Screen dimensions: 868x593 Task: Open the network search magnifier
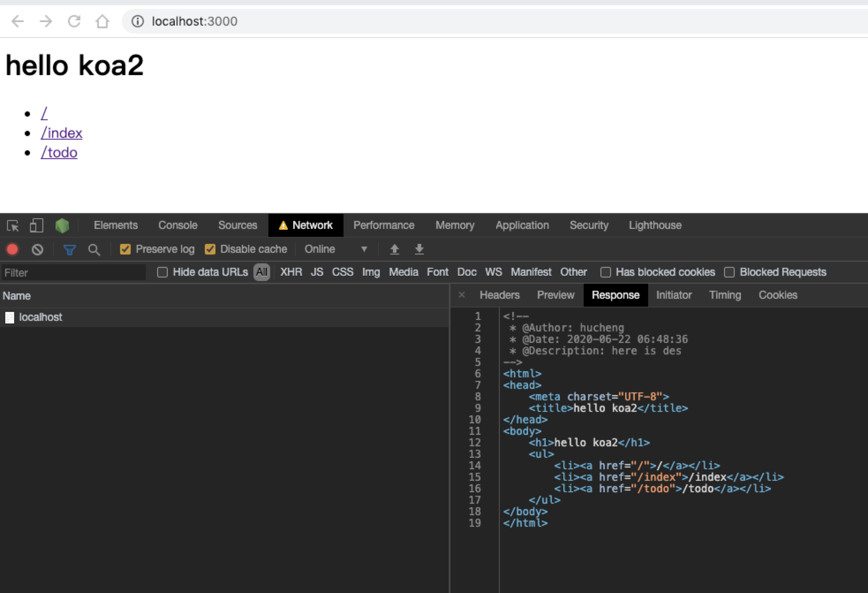[x=94, y=250]
